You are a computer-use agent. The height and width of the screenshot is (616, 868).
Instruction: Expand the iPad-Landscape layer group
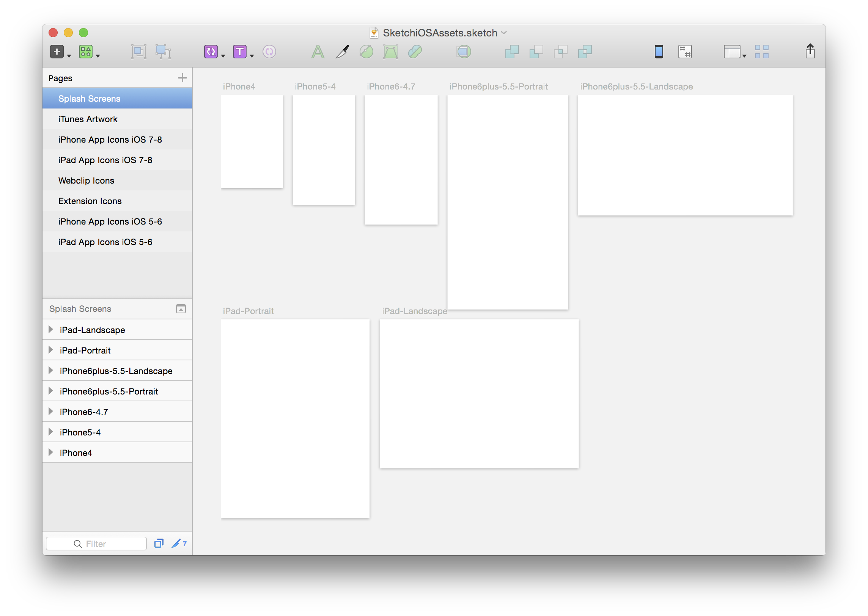(x=51, y=330)
